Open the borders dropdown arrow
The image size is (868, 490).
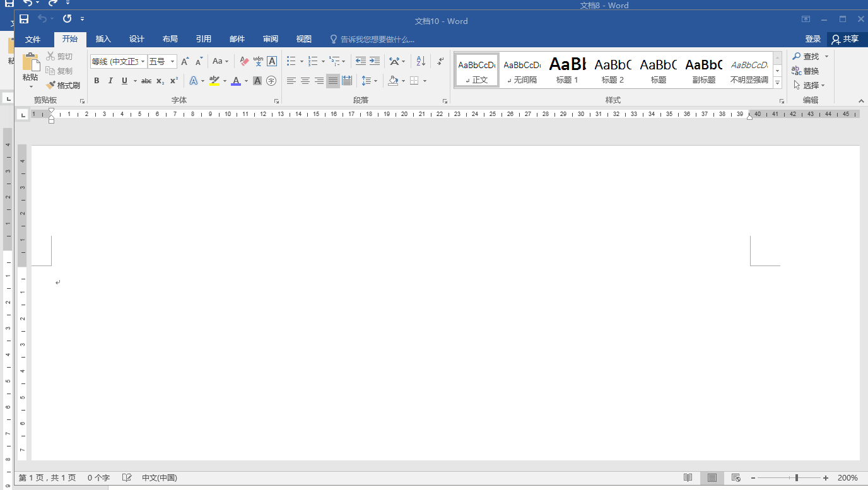pyautogui.click(x=425, y=81)
